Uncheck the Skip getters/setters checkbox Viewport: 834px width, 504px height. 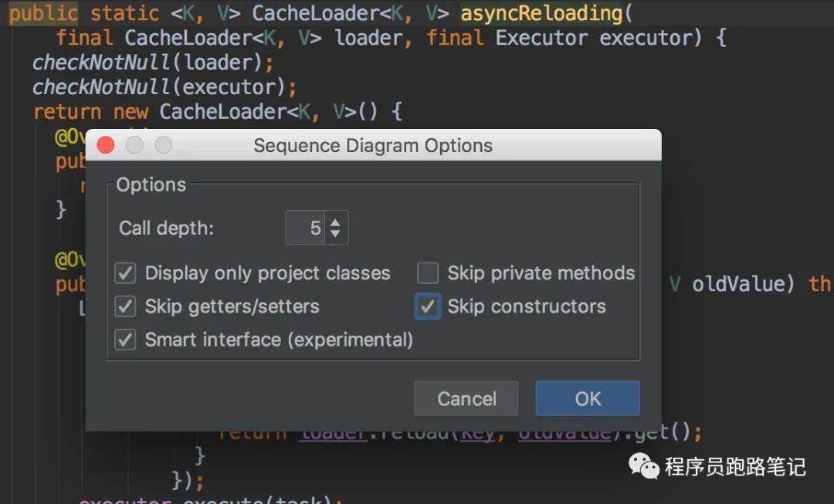tap(125, 306)
